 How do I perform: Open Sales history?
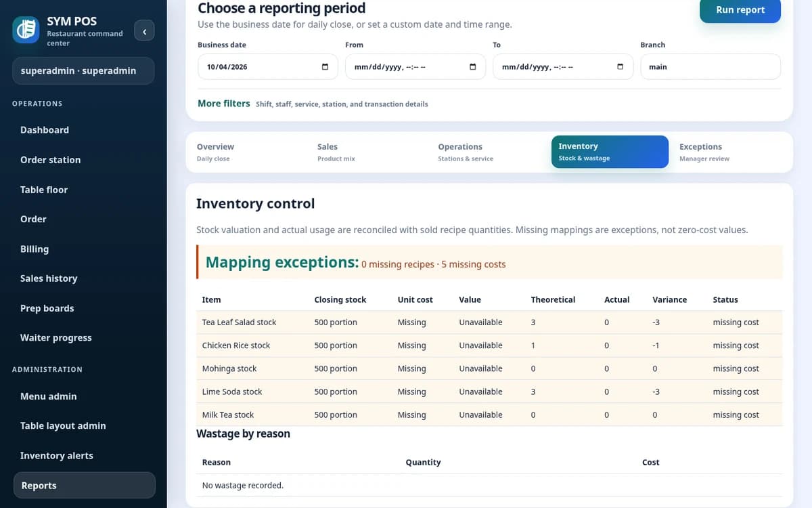coord(84,278)
